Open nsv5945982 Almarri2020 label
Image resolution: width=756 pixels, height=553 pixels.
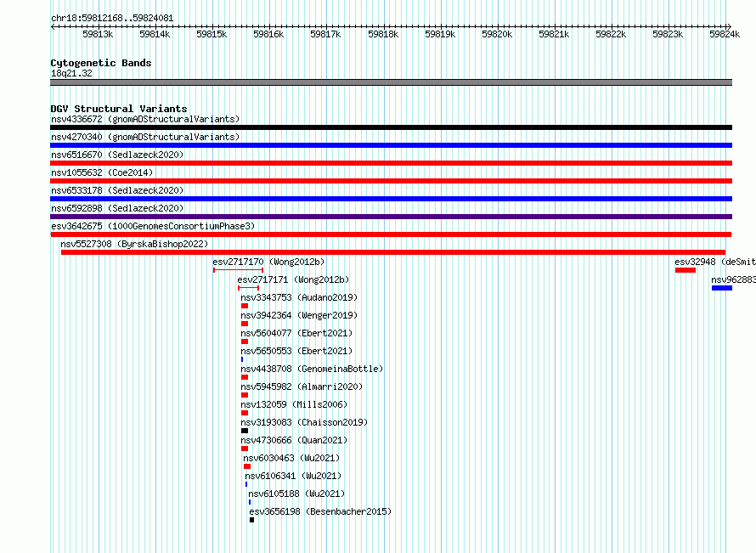(302, 387)
